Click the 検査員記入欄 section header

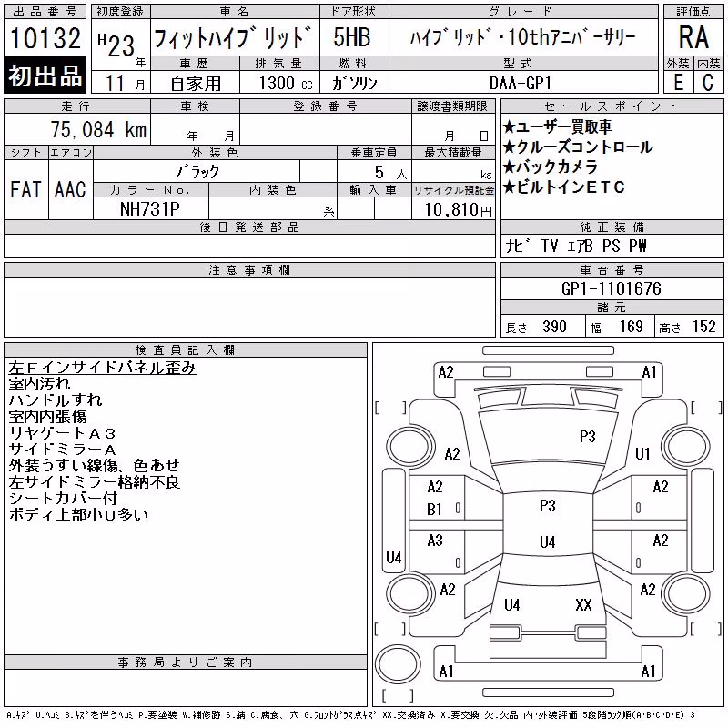(x=185, y=350)
